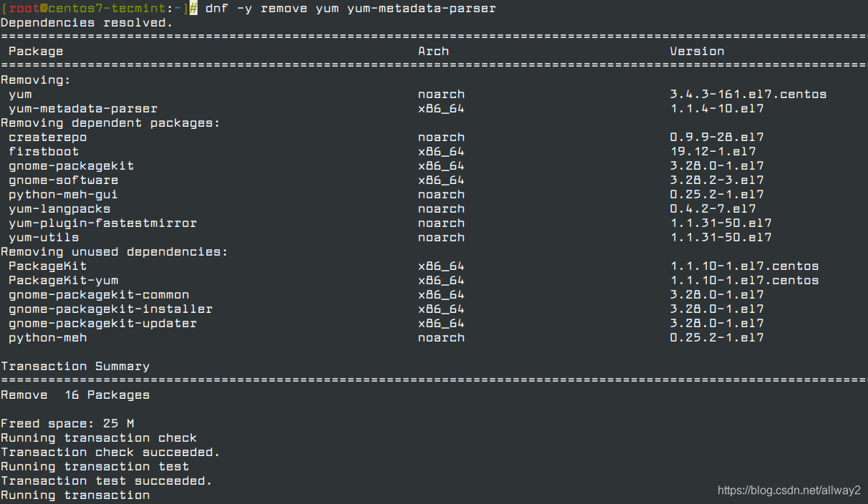The width and height of the screenshot is (868, 504).
Task: Click the firstboot package name
Action: click(x=44, y=152)
